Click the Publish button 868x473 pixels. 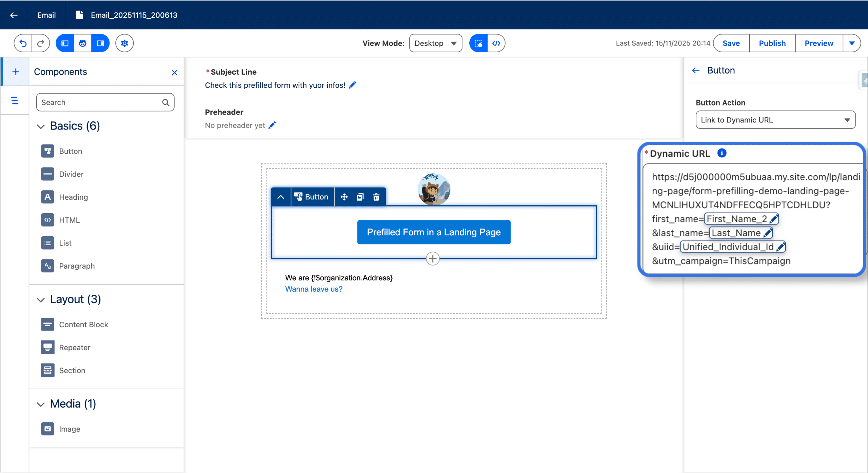click(772, 43)
